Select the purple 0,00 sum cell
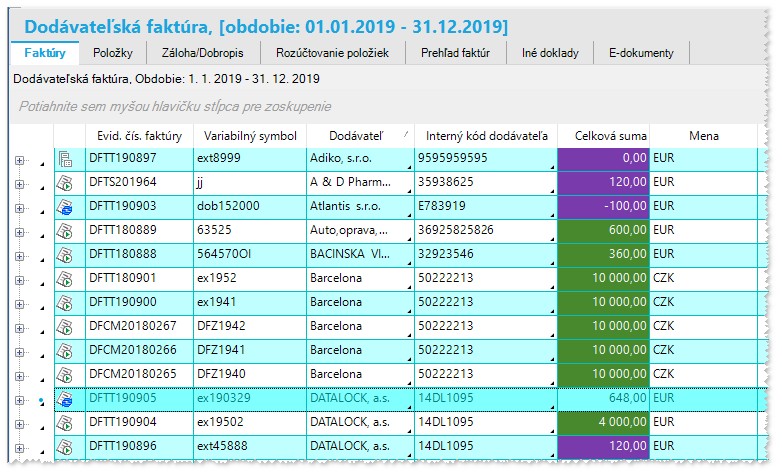The width and height of the screenshot is (782, 476). click(603, 160)
